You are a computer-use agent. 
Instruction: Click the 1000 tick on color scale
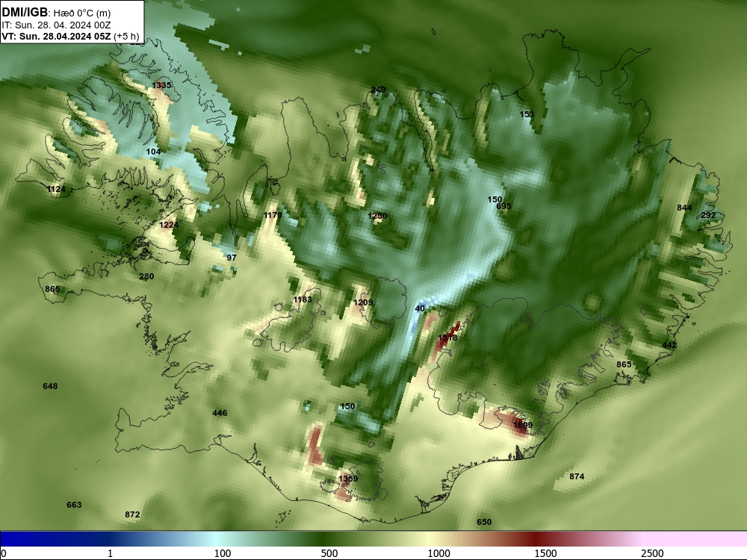438,553
